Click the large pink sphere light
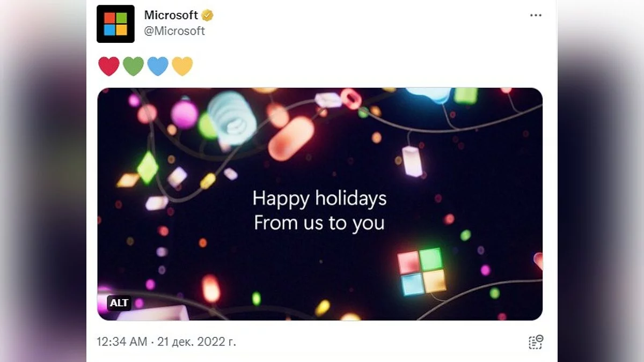The height and width of the screenshot is (362, 644). coord(184,114)
